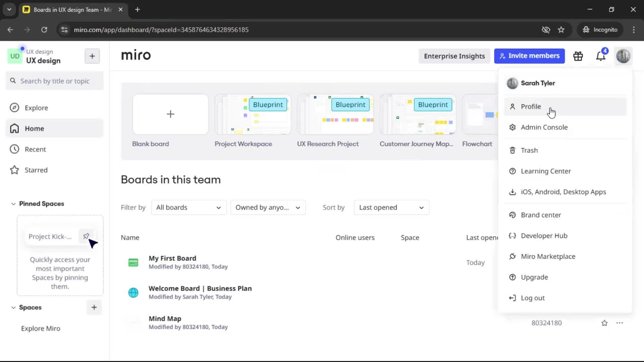View site information icon in address bar
Viewport: 644px width, 362px height.
64,30
